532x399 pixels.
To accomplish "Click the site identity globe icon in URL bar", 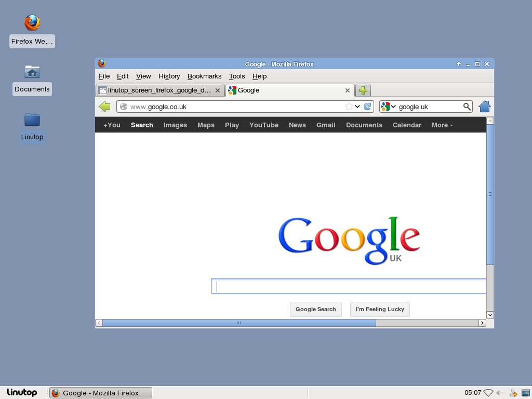I will pos(124,107).
